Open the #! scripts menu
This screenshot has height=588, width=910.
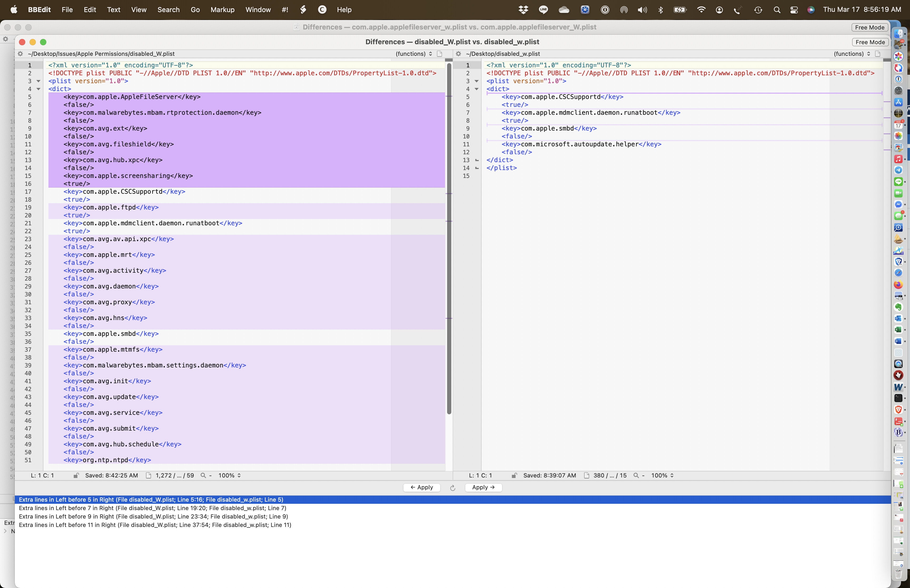(x=285, y=9)
